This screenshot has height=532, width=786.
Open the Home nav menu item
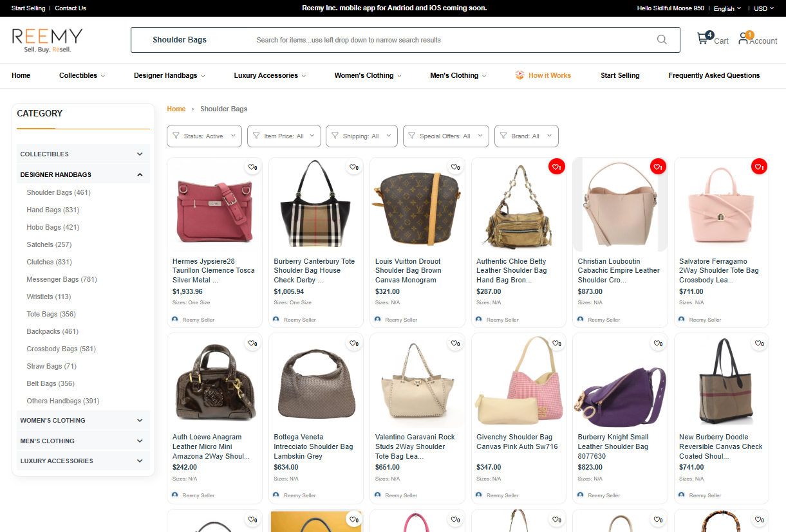point(21,75)
